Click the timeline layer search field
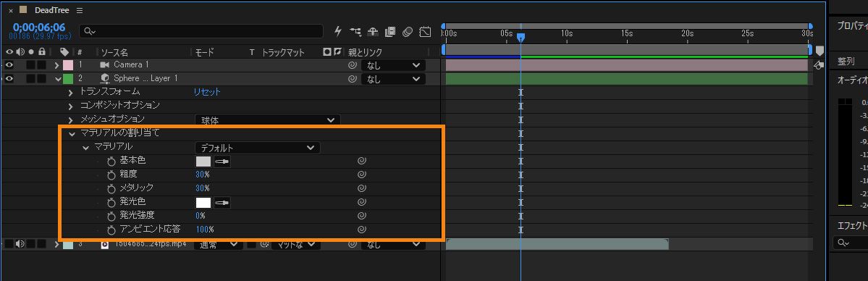 [201, 32]
